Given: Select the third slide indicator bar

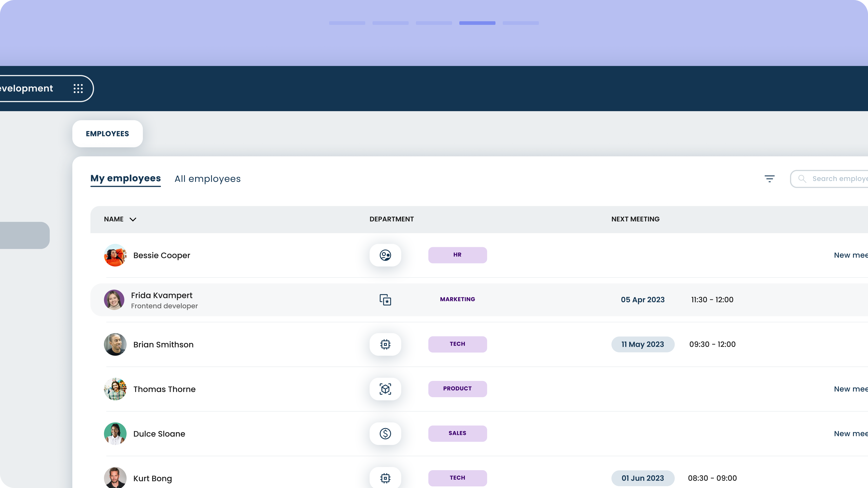Looking at the screenshot, I should pyautogui.click(x=434, y=23).
